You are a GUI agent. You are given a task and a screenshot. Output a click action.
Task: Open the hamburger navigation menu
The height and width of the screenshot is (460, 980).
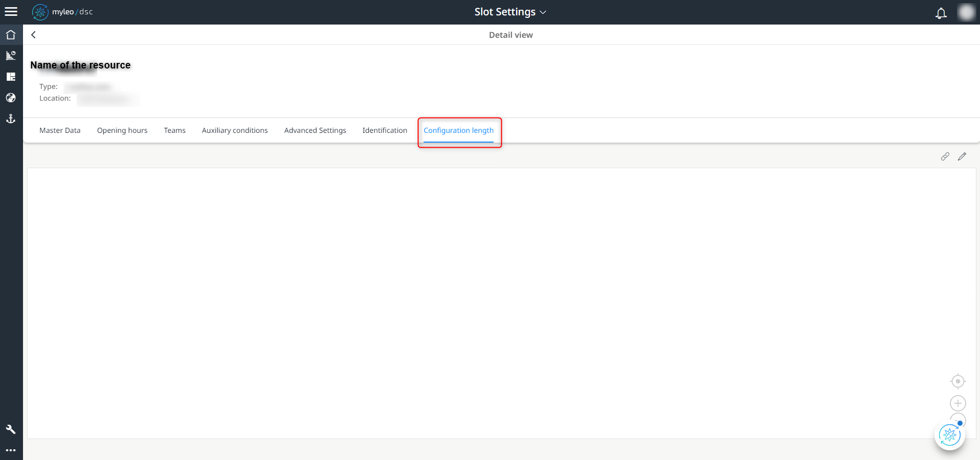(x=11, y=11)
